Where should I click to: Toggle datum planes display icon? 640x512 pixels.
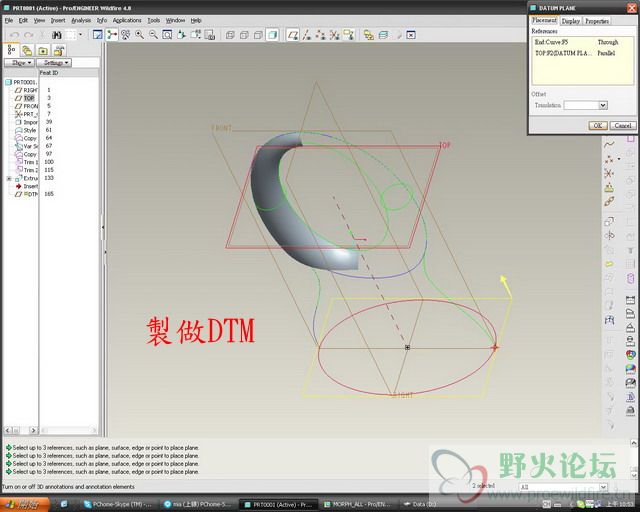click(292, 35)
